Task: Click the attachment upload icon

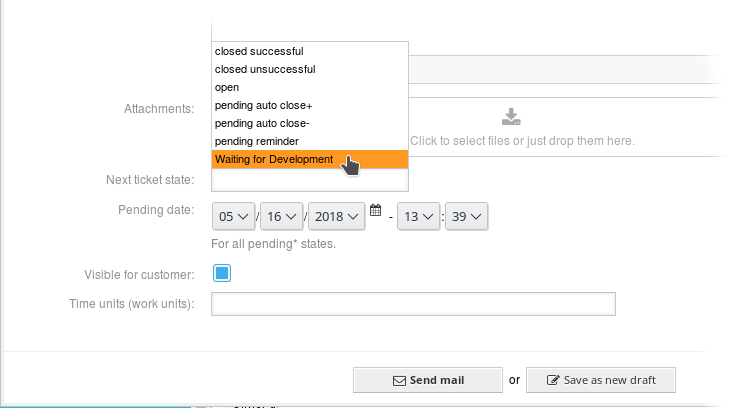Action: pyautogui.click(x=511, y=117)
